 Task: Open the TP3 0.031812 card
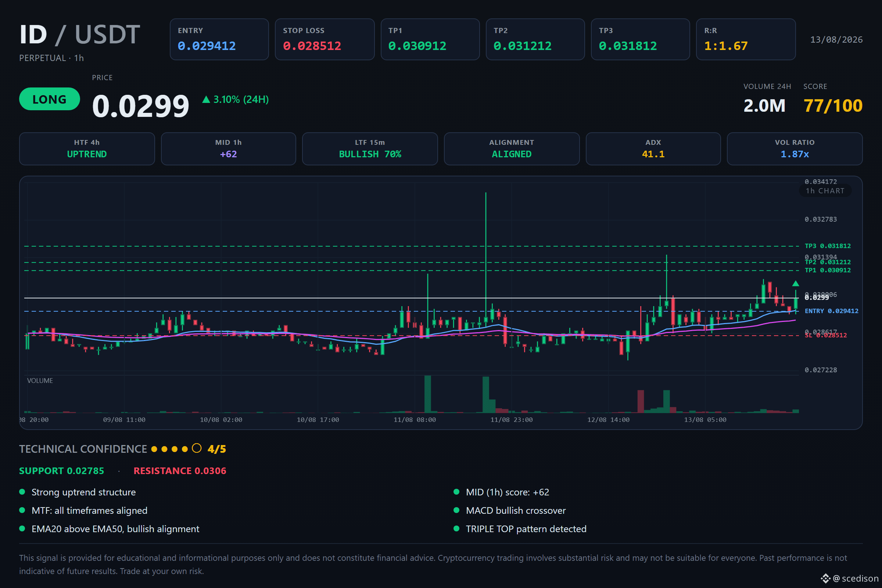pyautogui.click(x=641, y=39)
